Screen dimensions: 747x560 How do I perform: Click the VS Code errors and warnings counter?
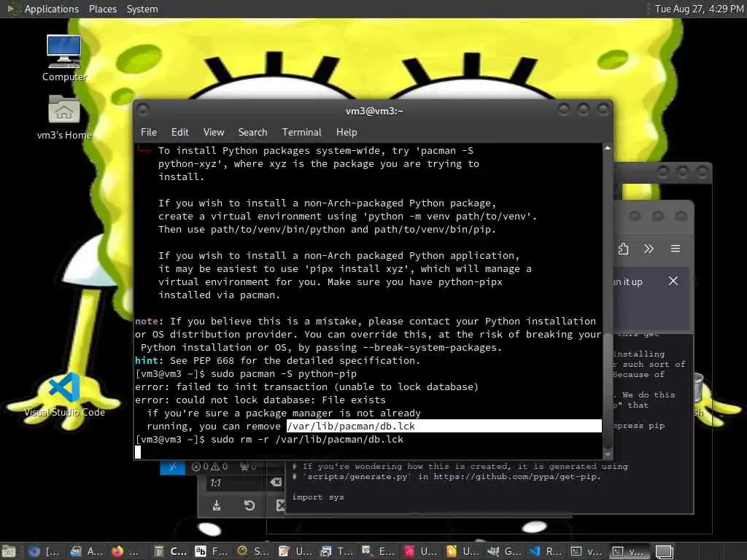click(209, 467)
